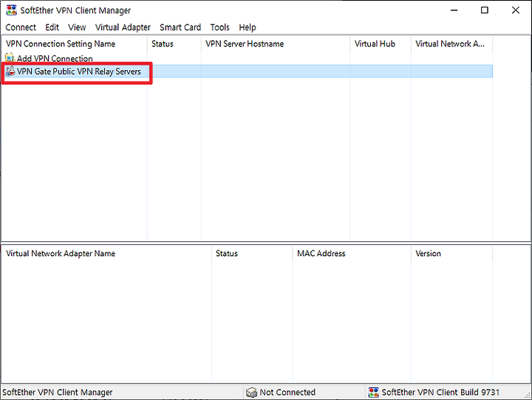Minimize the SoftEther VPN Client Manager window

[454, 10]
